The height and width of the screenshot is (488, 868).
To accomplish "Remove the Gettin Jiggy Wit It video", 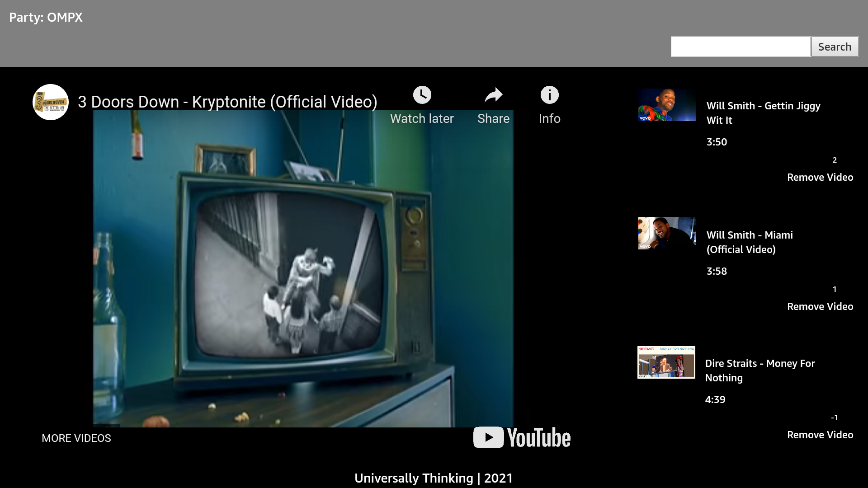I will pyautogui.click(x=820, y=177).
